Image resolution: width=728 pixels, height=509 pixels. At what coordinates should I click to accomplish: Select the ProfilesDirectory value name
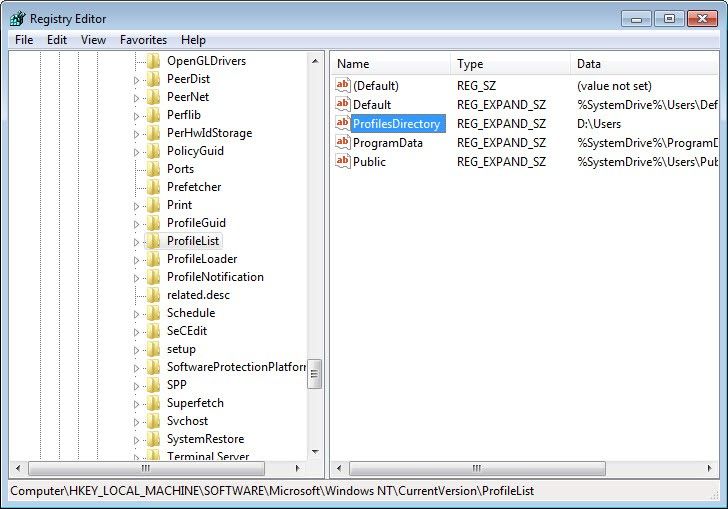[x=396, y=124]
